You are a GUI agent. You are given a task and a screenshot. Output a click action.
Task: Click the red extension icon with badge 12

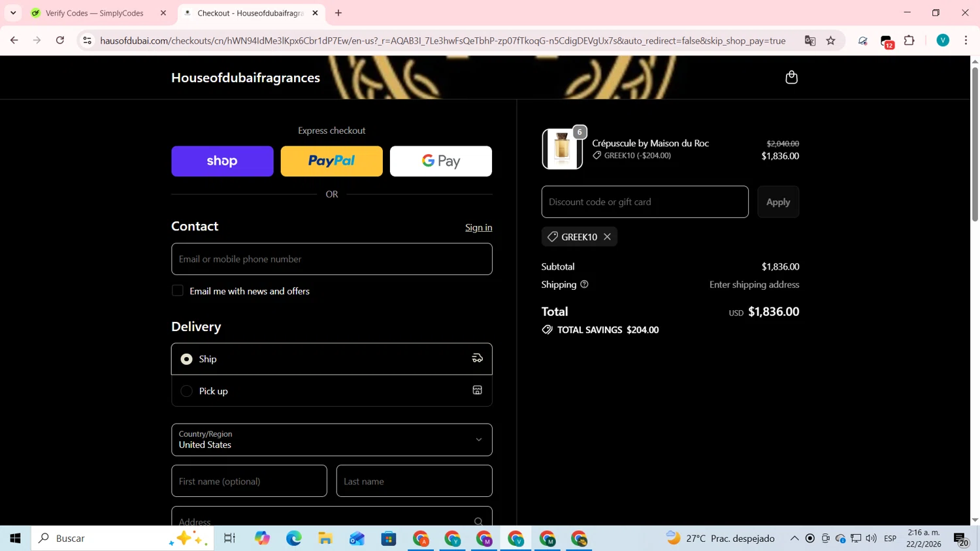pyautogui.click(x=887, y=41)
